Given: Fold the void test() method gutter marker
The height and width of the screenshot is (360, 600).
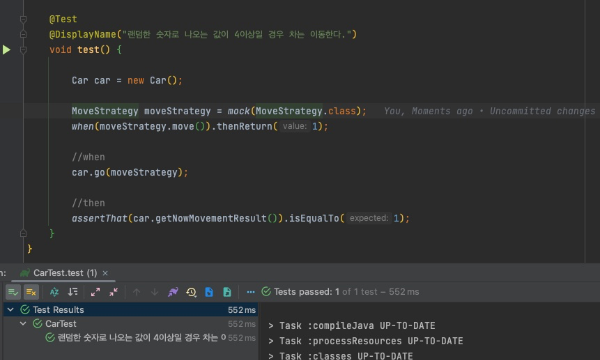Looking at the screenshot, I should click(23, 50).
